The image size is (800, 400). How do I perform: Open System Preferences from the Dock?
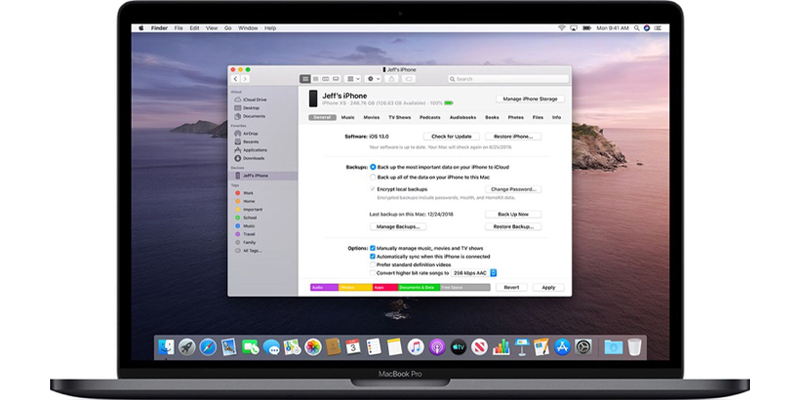pos(583,347)
